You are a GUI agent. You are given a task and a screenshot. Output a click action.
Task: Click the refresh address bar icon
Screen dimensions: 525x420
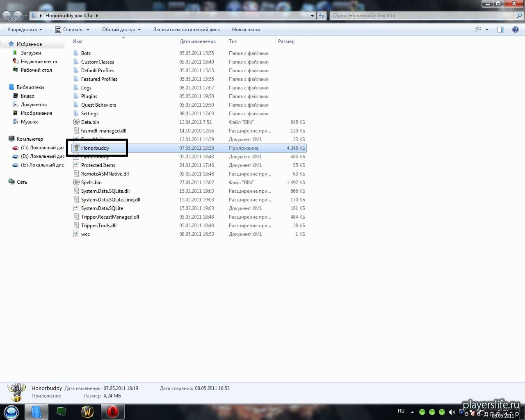[322, 16]
